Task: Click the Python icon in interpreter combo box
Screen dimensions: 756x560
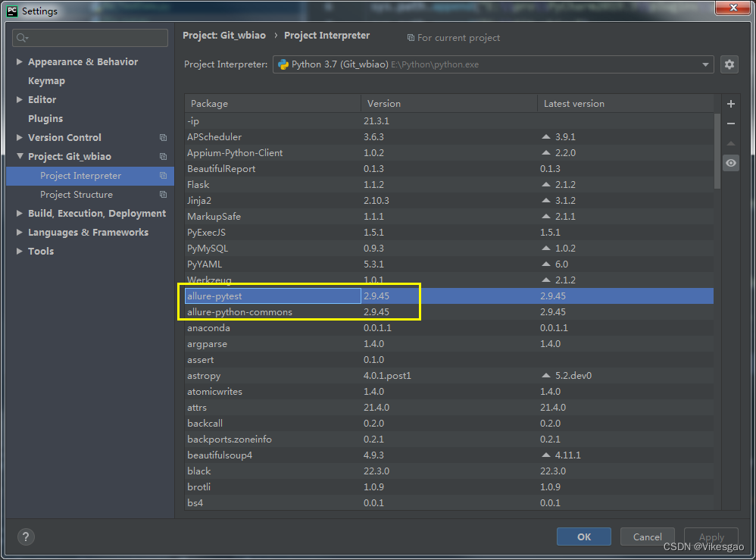Action: (x=283, y=64)
